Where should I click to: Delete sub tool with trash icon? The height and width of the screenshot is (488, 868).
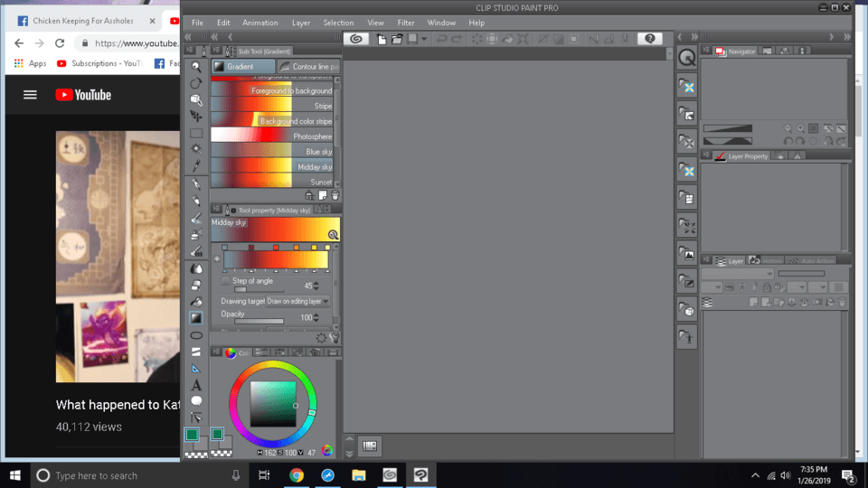click(335, 195)
